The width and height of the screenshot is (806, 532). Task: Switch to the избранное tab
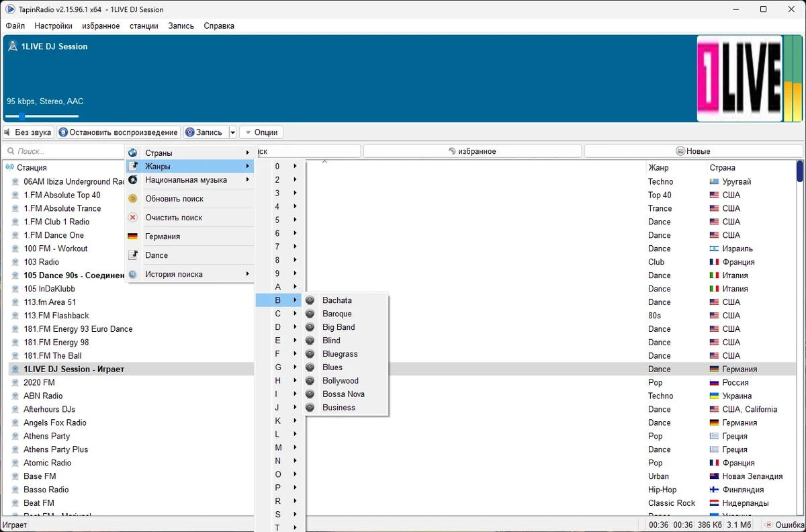coord(472,151)
